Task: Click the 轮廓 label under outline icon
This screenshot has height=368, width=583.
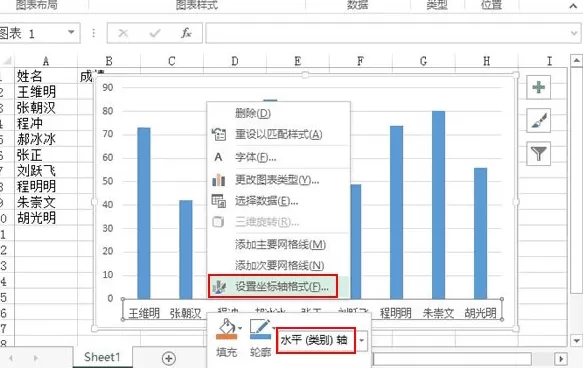Action: [x=260, y=352]
